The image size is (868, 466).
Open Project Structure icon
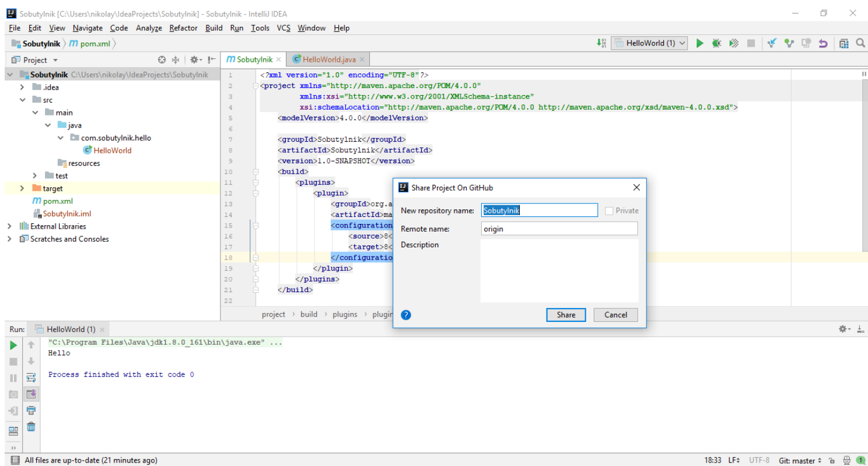[x=843, y=43]
